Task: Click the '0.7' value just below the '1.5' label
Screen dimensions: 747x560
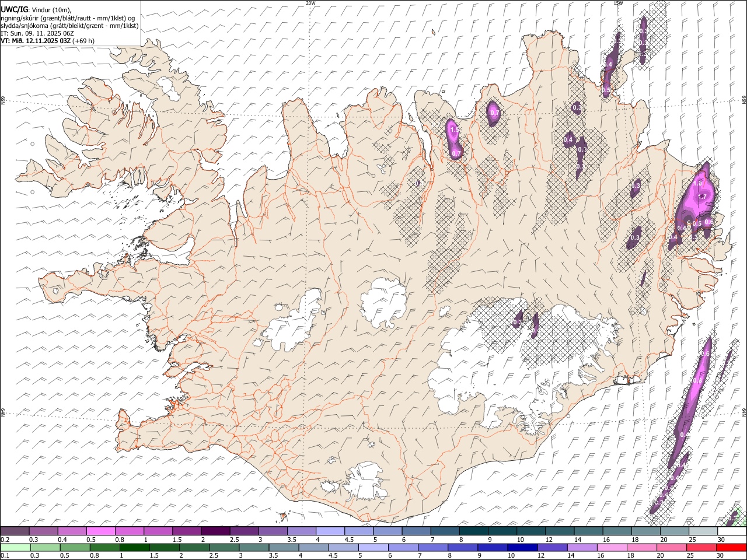Action: (456, 153)
